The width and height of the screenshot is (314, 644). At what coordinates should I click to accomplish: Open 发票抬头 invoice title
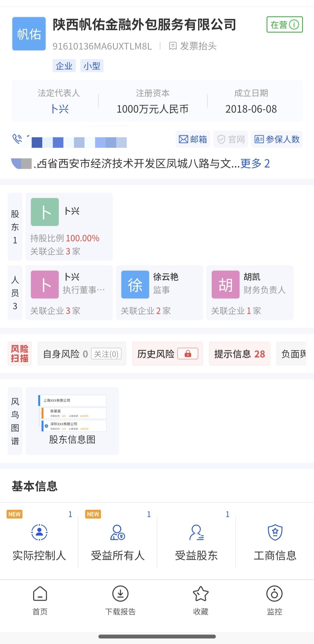tap(193, 46)
